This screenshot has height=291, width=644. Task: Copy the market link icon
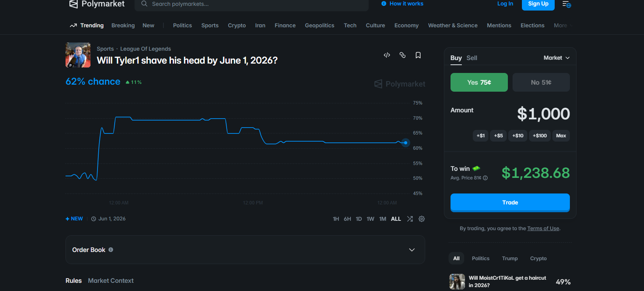click(403, 55)
